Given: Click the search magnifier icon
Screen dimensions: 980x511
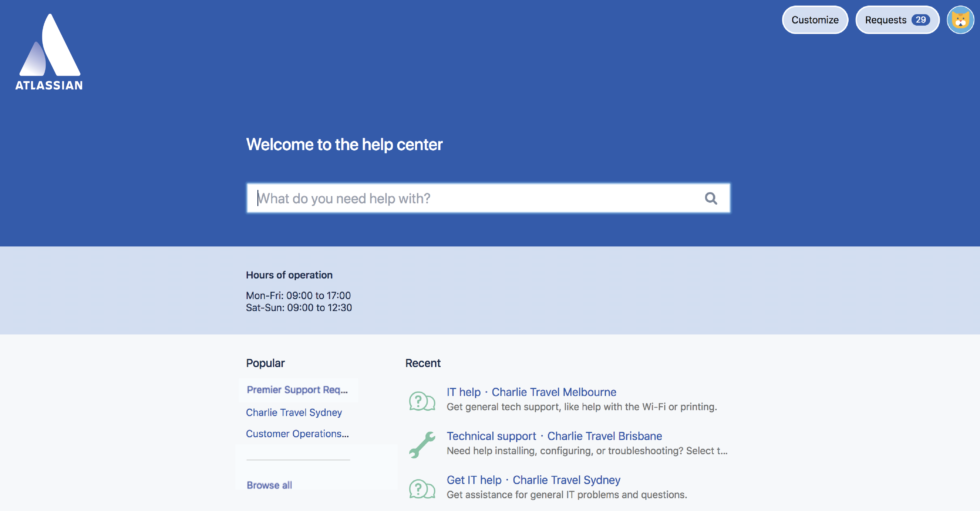Looking at the screenshot, I should click(711, 198).
